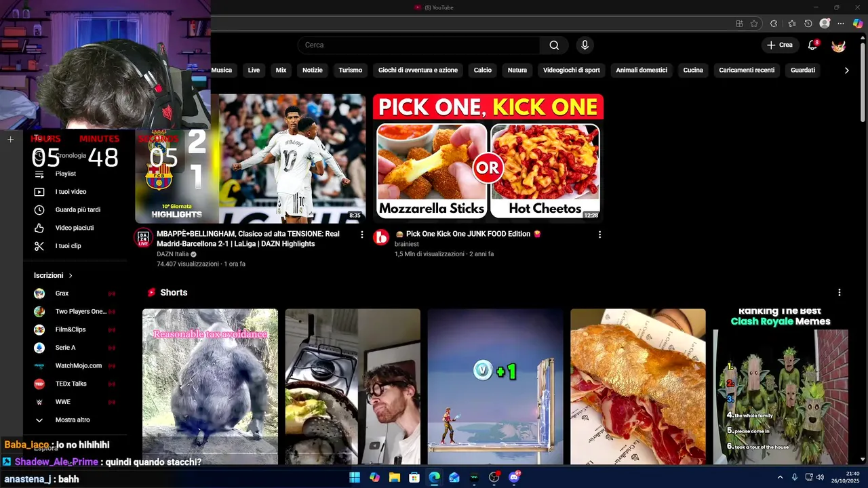The height and width of the screenshot is (488, 868).
Task: Open Edge settings and more menu
Action: [841, 24]
